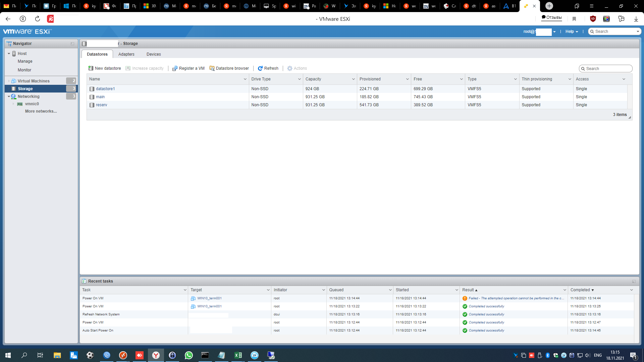Click the vmware ESXi logo
This screenshot has width=644, height=362.
pos(28,32)
